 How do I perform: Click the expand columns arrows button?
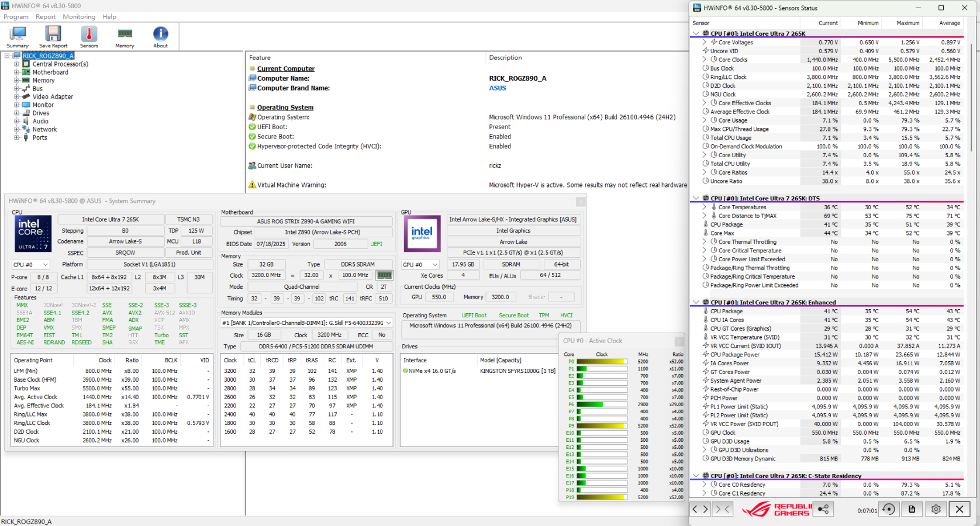click(700, 509)
